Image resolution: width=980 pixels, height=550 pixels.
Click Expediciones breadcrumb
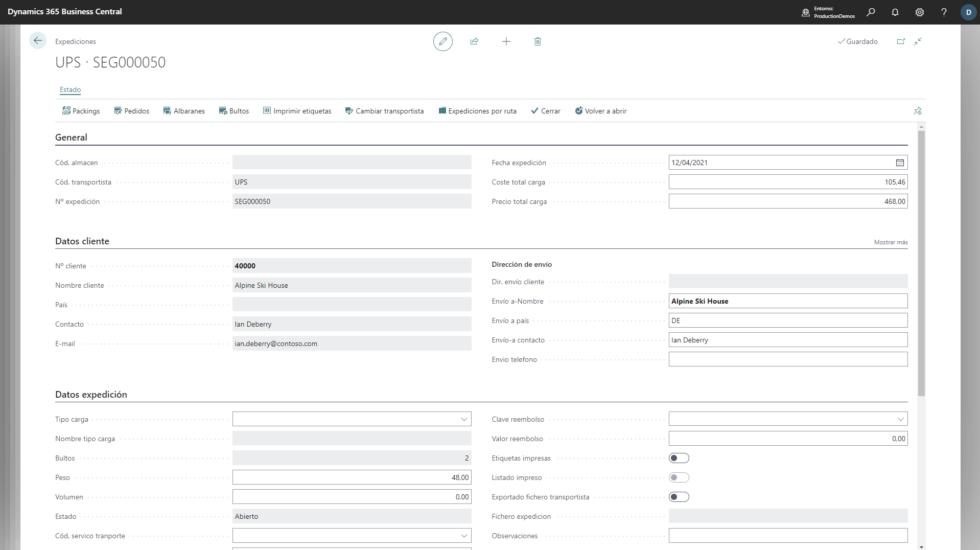(x=76, y=41)
